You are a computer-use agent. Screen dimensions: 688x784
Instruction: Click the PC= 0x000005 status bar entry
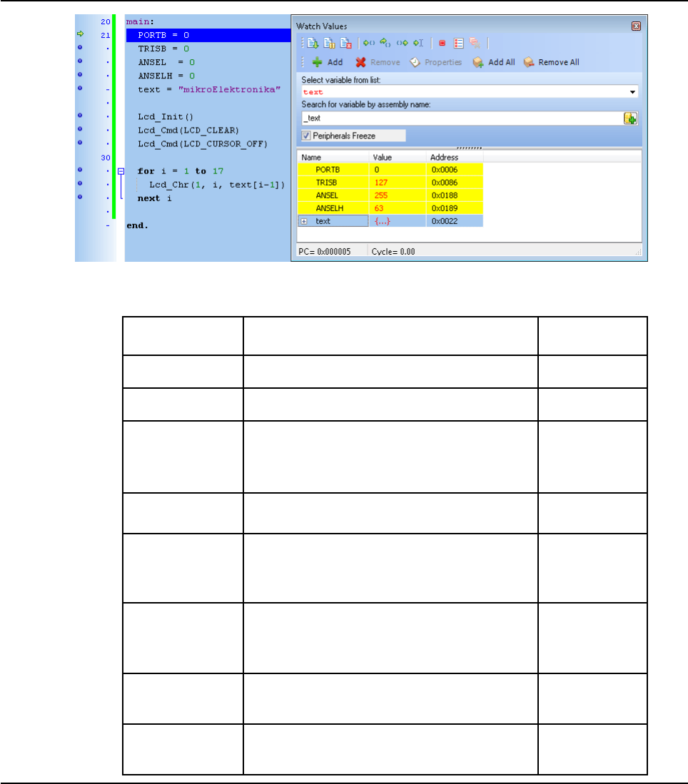tap(324, 252)
